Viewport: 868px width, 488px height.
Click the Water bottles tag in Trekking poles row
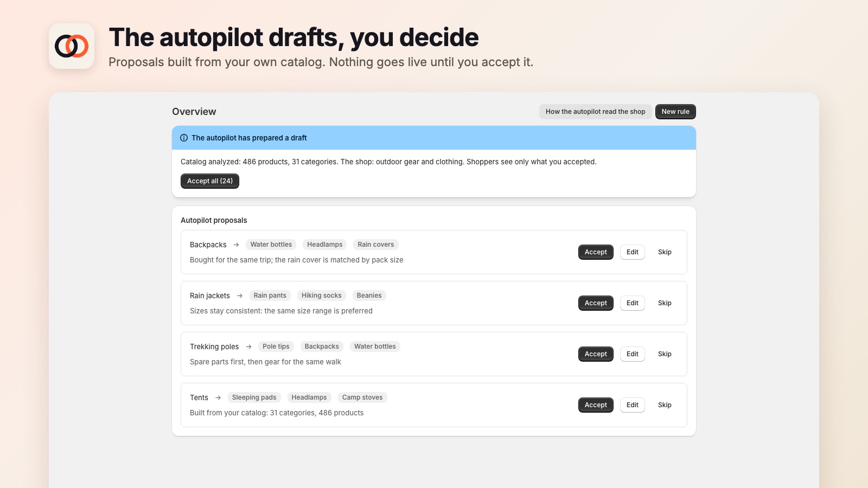(x=375, y=346)
